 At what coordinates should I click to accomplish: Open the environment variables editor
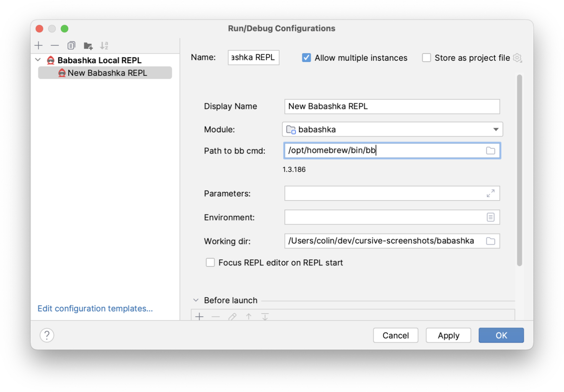pyautogui.click(x=491, y=217)
